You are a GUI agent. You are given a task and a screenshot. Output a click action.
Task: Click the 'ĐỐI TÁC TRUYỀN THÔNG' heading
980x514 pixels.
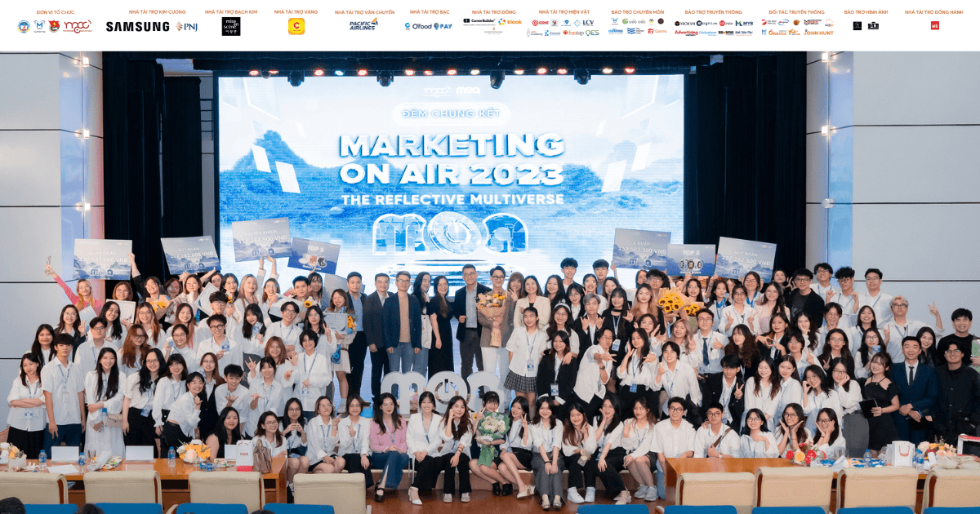click(x=796, y=12)
